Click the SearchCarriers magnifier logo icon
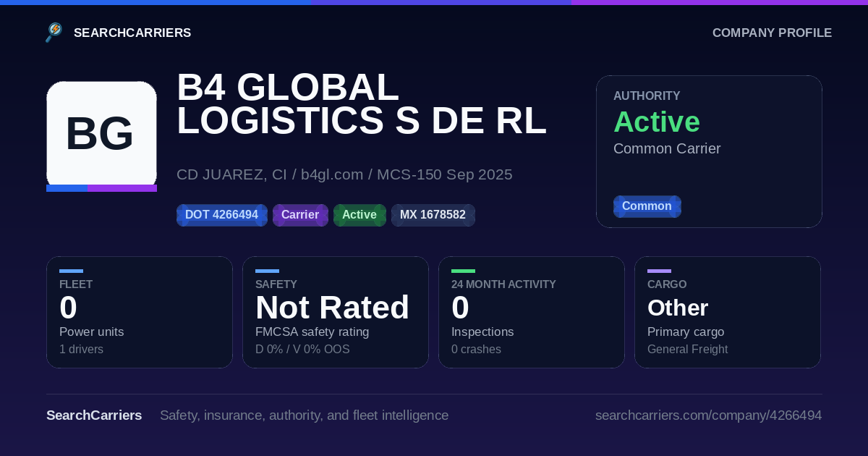Screen dimensions: 868x456 54,33
